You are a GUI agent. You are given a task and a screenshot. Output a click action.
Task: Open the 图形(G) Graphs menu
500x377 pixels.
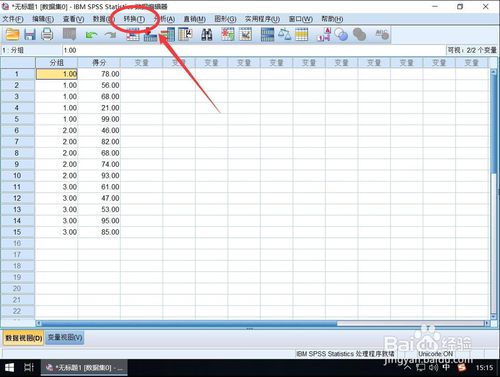coord(225,19)
